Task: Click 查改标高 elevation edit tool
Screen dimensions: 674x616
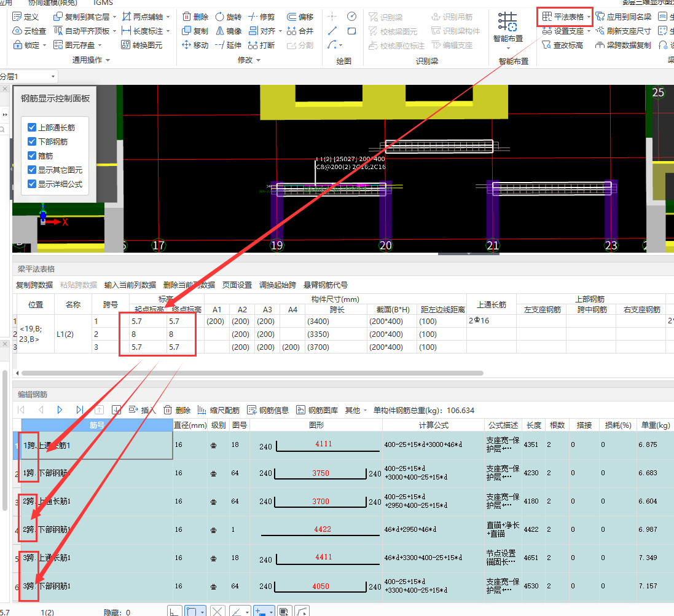Action: pos(563,45)
